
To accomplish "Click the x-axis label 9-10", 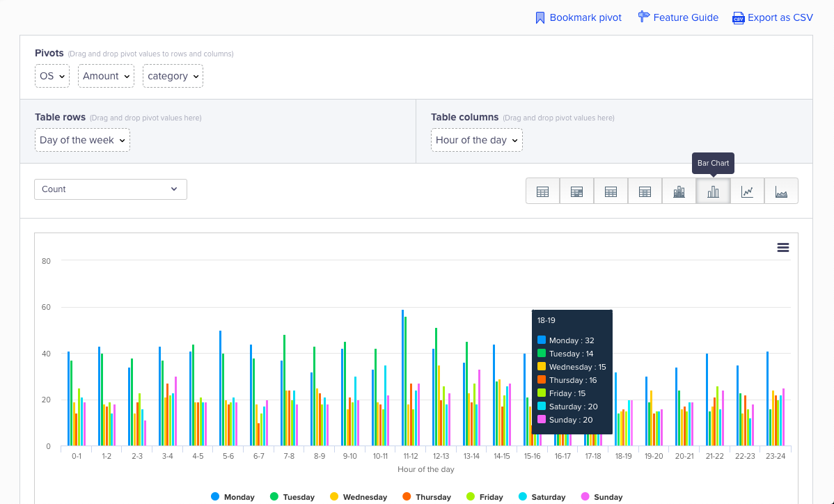I will 350,456.
